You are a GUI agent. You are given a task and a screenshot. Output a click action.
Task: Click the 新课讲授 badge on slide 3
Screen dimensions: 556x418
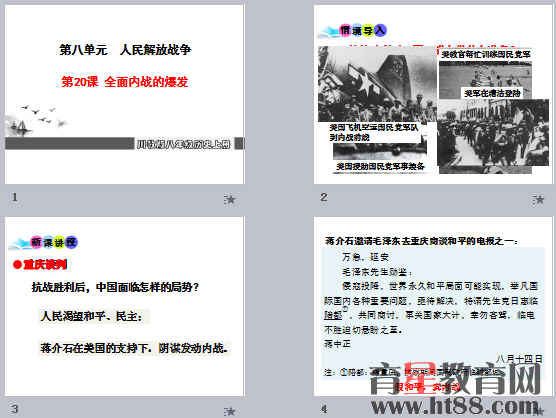point(54,242)
